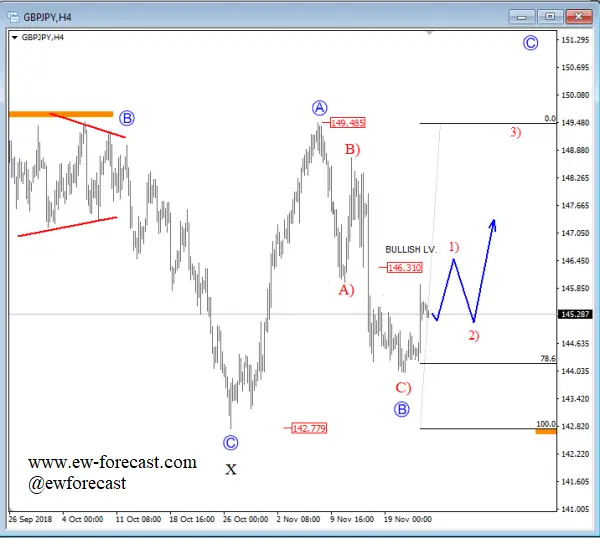Click the orange resistance bar at top left
Viewport: 600px width, 538px height.
(61, 114)
